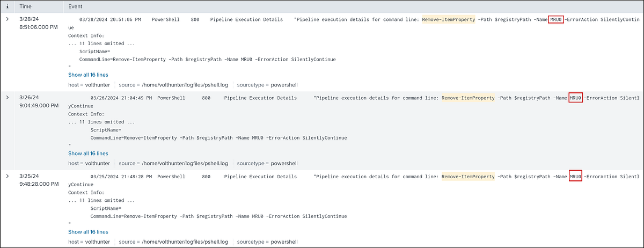Expand the 3/26/24 event row chevron
The height and width of the screenshot is (248, 644).
tap(7, 98)
